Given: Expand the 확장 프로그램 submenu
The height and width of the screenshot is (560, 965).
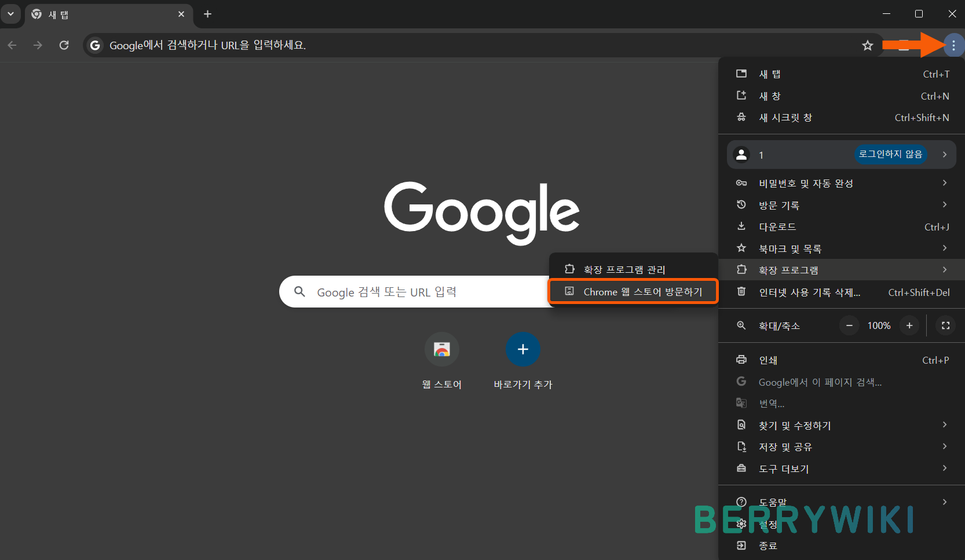Looking at the screenshot, I should [842, 270].
